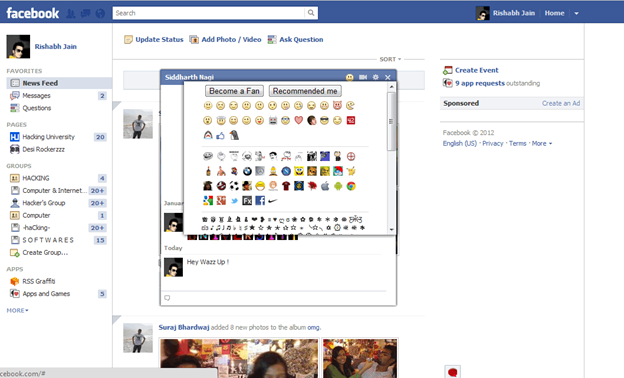Click the Recommended me button
624x378 pixels.
(x=305, y=91)
